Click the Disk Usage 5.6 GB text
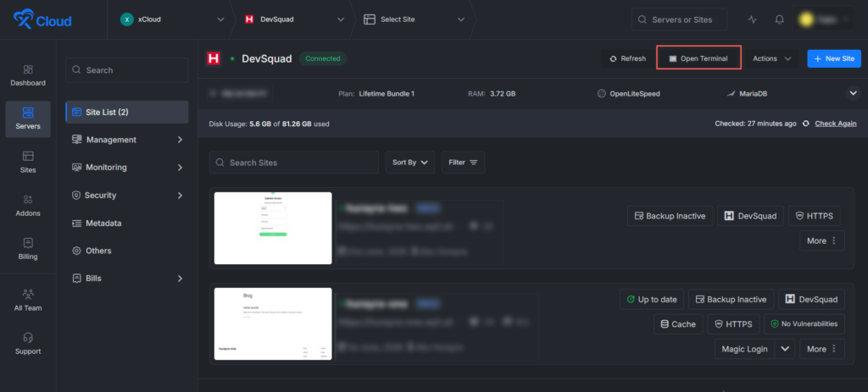The image size is (868, 392). [269, 124]
